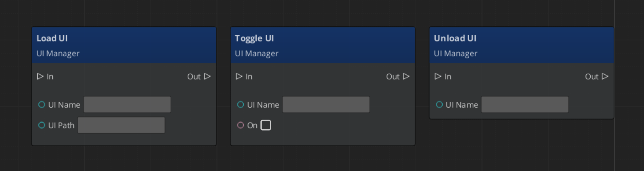The width and height of the screenshot is (644, 171).
Task: Focus the UI Name field in Toggle UI
Action: pos(326,105)
